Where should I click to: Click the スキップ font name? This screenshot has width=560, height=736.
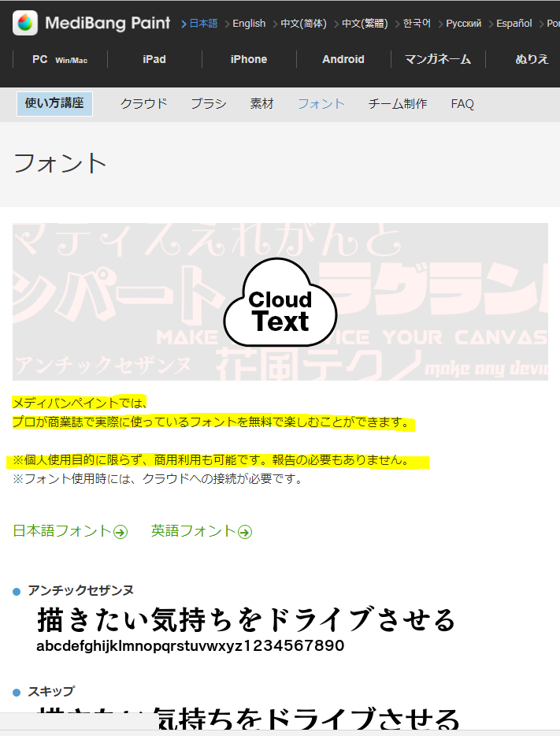pos(51,691)
